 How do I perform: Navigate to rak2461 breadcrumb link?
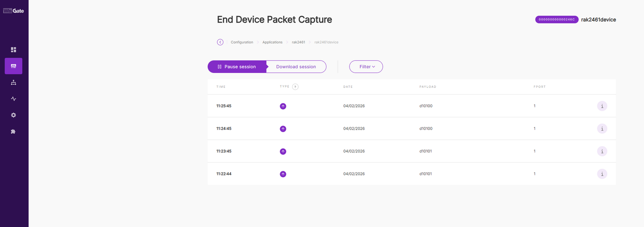(x=298, y=42)
